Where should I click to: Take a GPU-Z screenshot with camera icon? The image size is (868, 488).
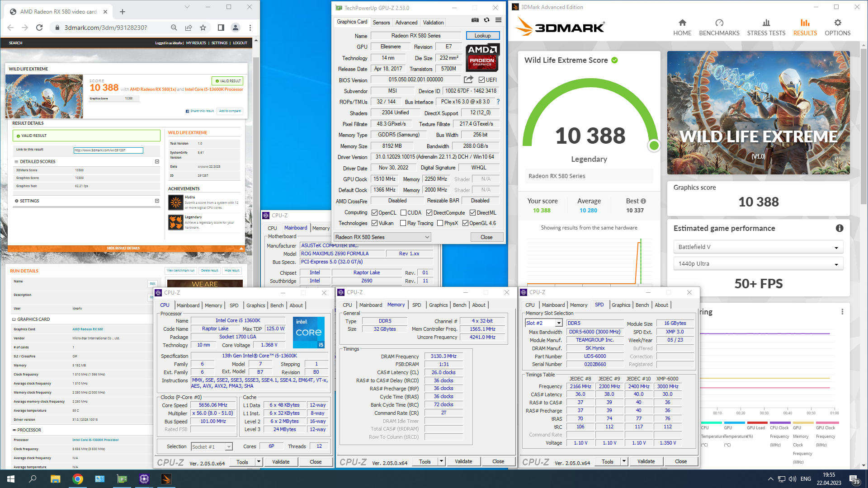tap(475, 20)
